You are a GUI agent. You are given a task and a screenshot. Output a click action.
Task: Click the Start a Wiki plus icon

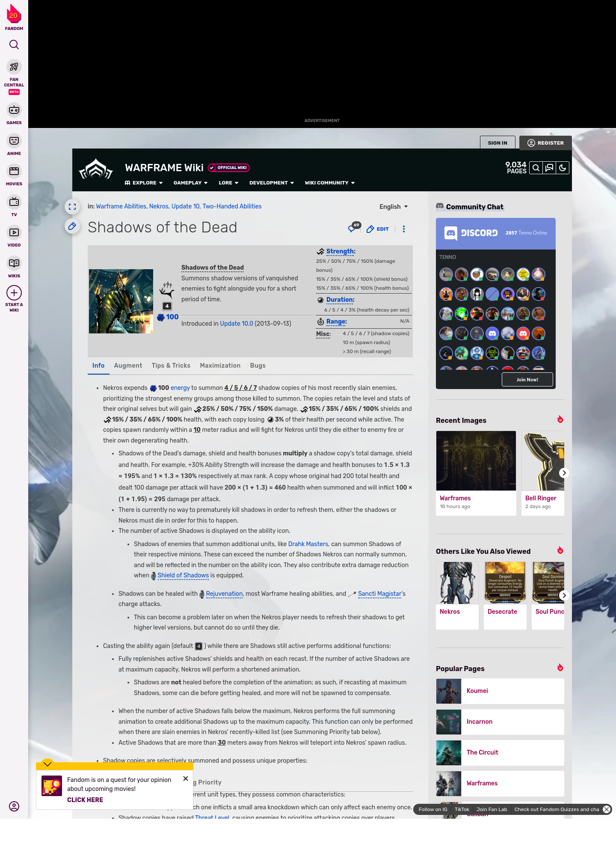pyautogui.click(x=14, y=293)
